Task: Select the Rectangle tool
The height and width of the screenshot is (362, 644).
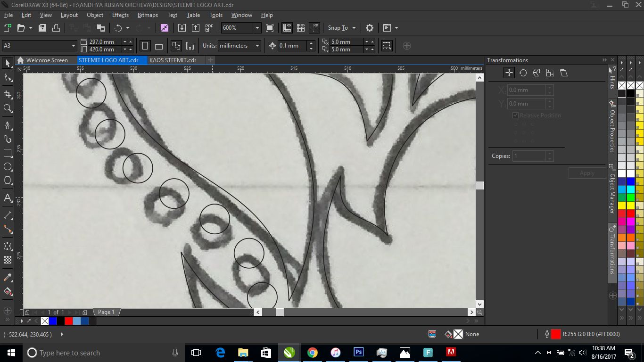Action: pyautogui.click(x=7, y=153)
